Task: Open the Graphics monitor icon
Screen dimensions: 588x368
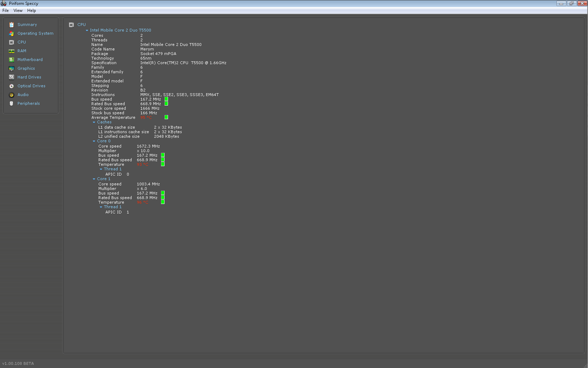Action: [x=12, y=68]
